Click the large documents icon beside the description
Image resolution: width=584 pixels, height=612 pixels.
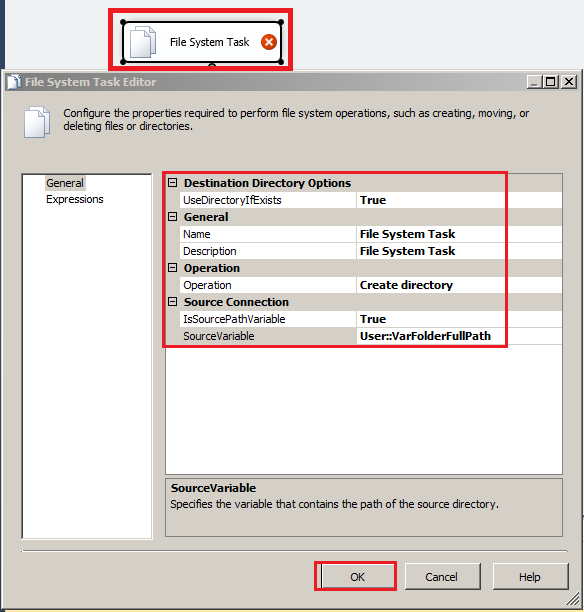pyautogui.click(x=37, y=122)
